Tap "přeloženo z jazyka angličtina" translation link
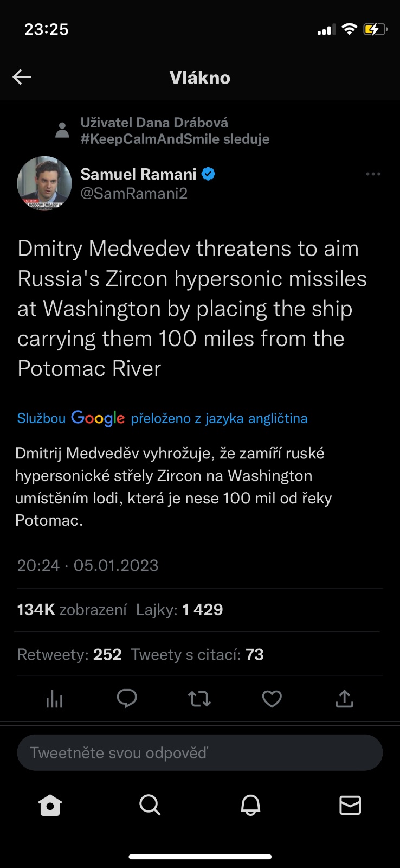The height and width of the screenshot is (868, 400). pos(219,418)
